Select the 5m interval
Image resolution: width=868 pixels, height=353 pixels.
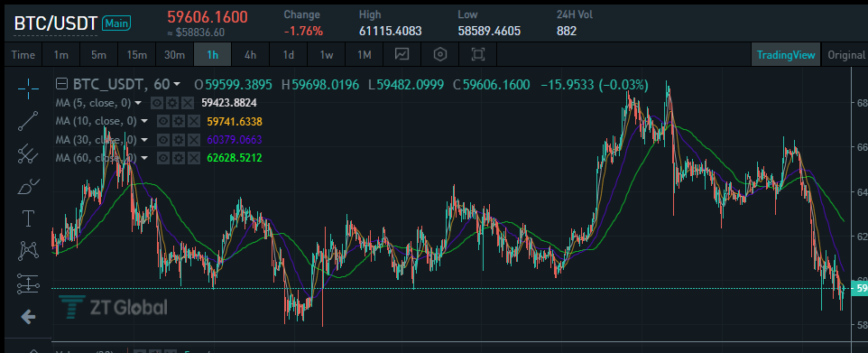click(x=98, y=54)
